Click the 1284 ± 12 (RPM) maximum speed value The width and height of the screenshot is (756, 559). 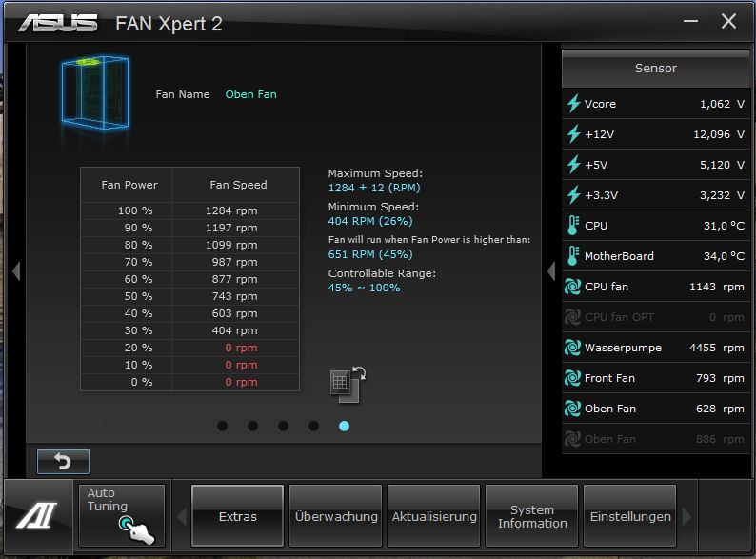click(374, 188)
